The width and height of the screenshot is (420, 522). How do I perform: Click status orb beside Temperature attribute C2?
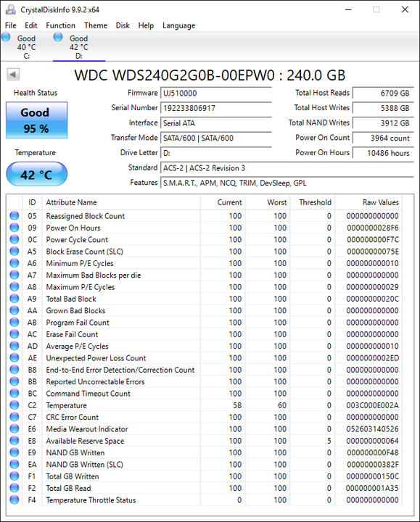[x=15, y=405]
